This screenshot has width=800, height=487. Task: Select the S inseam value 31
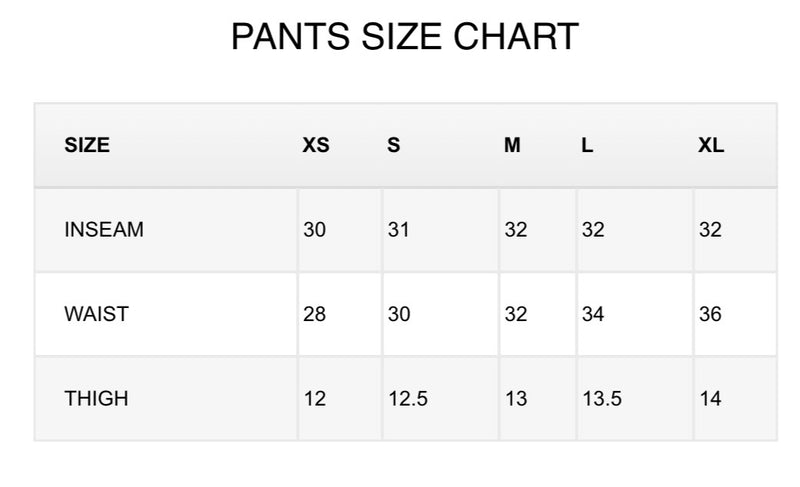pos(399,229)
